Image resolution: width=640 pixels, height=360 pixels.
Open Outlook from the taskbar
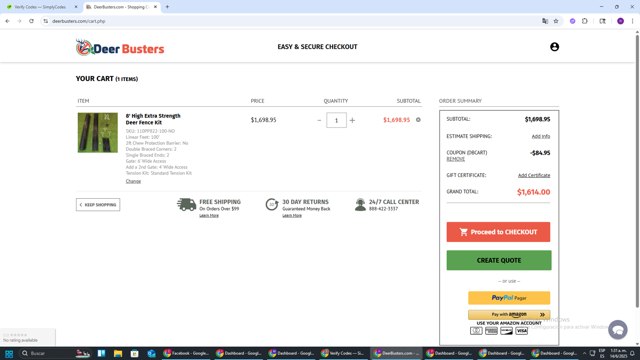151,353
